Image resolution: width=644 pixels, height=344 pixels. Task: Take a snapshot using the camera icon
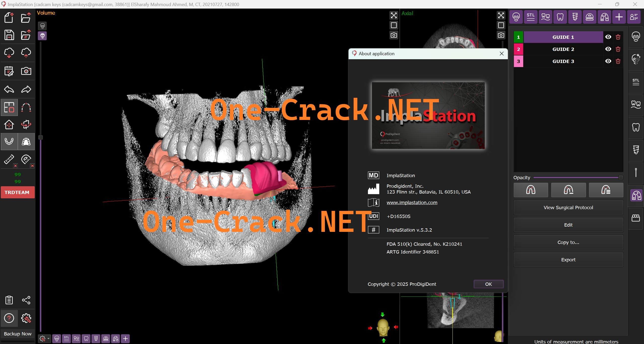(26, 71)
